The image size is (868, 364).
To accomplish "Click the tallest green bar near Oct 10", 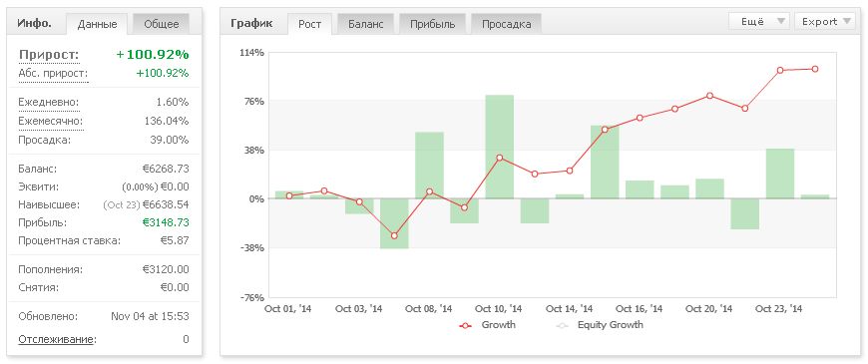I will [x=499, y=147].
